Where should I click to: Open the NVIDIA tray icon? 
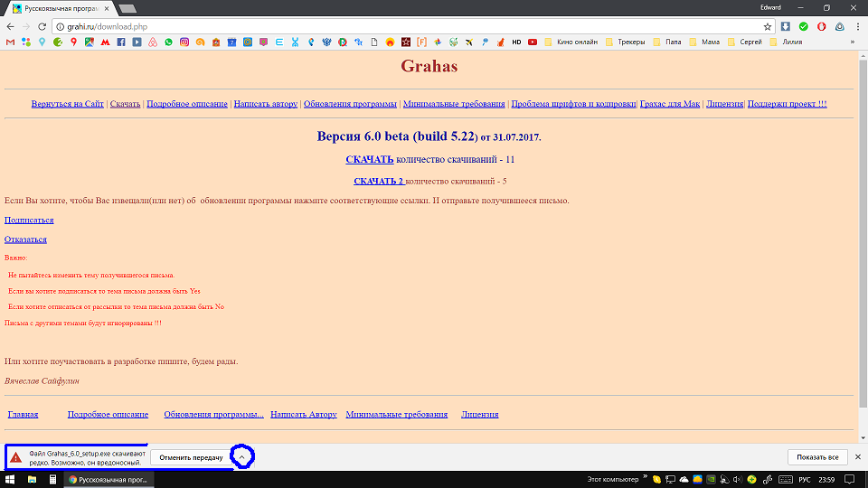click(712, 480)
